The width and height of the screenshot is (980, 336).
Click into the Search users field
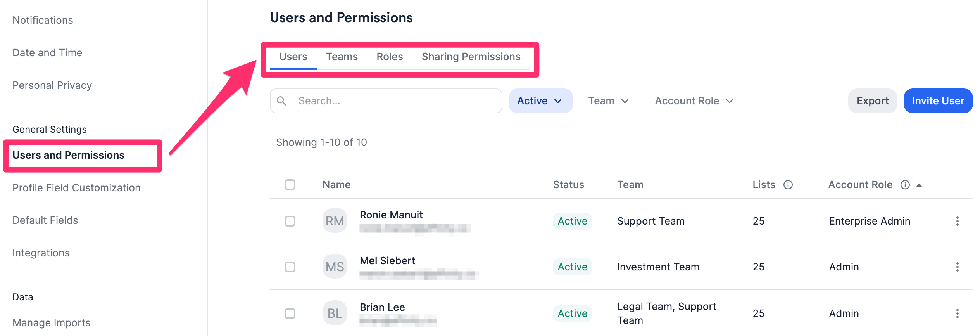coord(395,101)
